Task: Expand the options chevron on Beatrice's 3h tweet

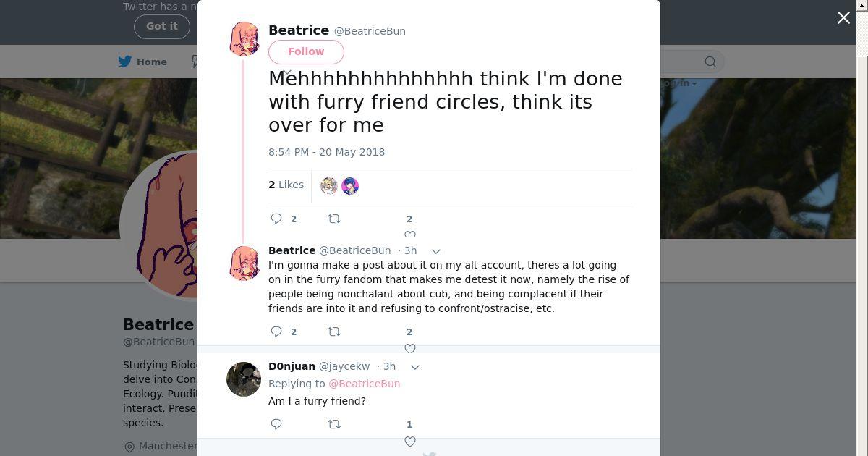Action: click(x=436, y=251)
